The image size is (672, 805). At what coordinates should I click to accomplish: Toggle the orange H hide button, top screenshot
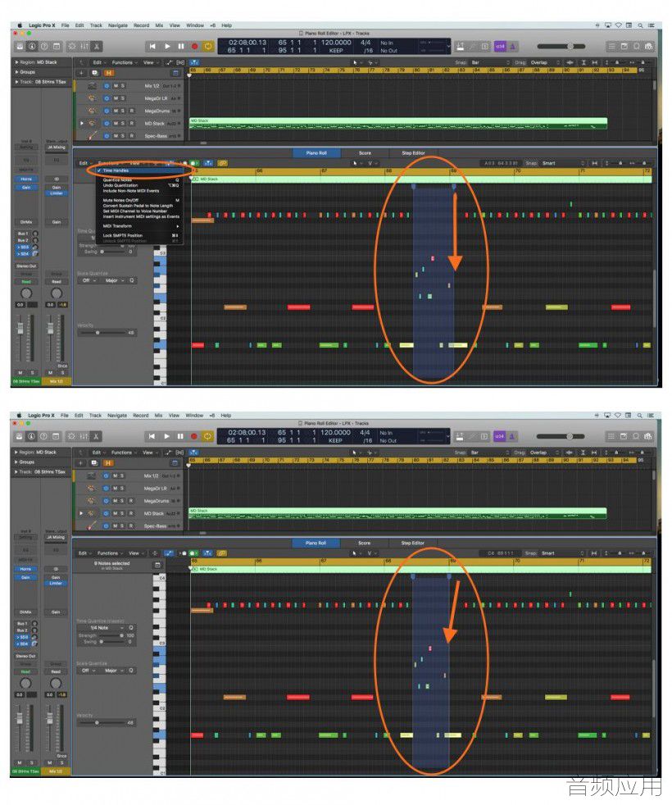tap(108, 73)
